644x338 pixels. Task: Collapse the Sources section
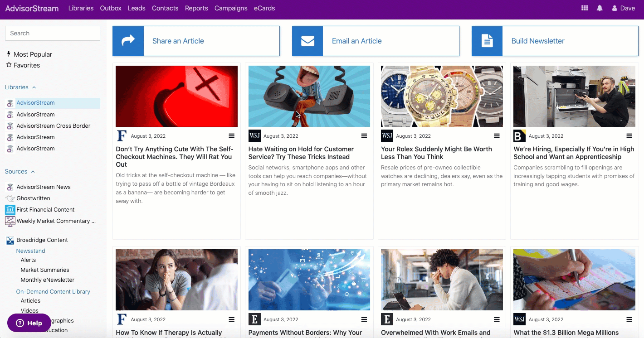(x=20, y=171)
